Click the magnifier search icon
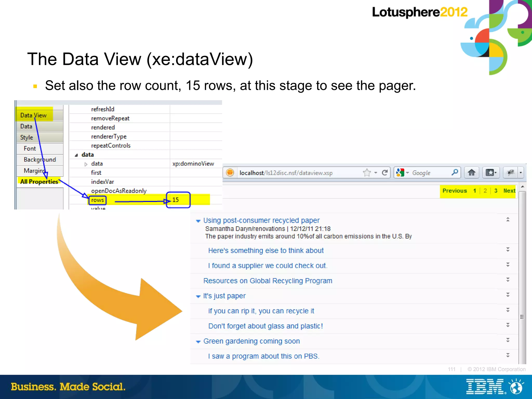Viewport: 532px width, 399px height. click(x=455, y=172)
